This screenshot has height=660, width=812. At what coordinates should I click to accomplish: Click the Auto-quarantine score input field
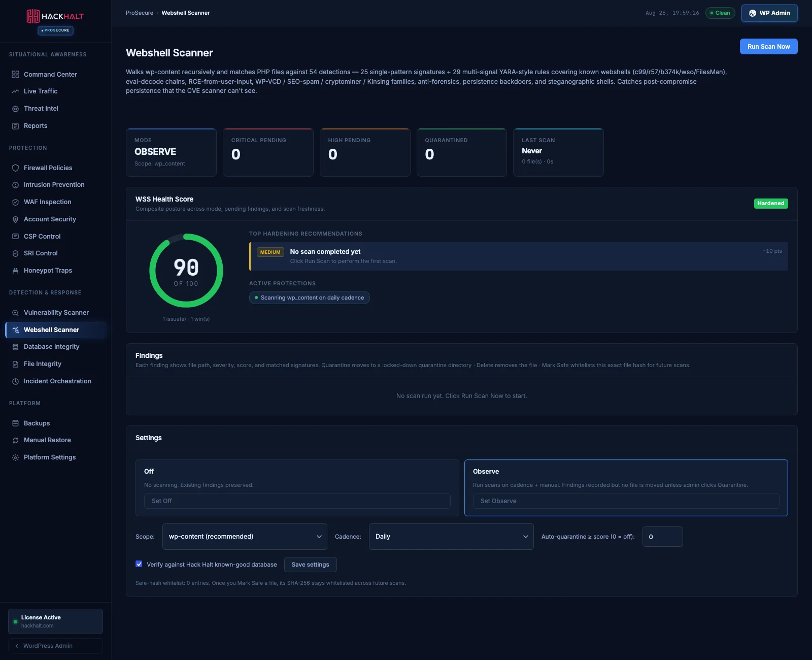[x=663, y=537]
